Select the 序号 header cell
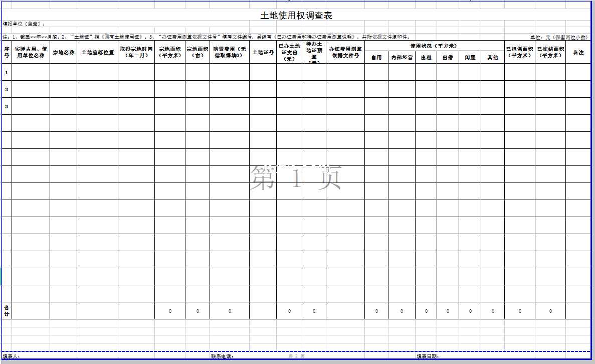The image size is (595, 364). tap(7, 52)
